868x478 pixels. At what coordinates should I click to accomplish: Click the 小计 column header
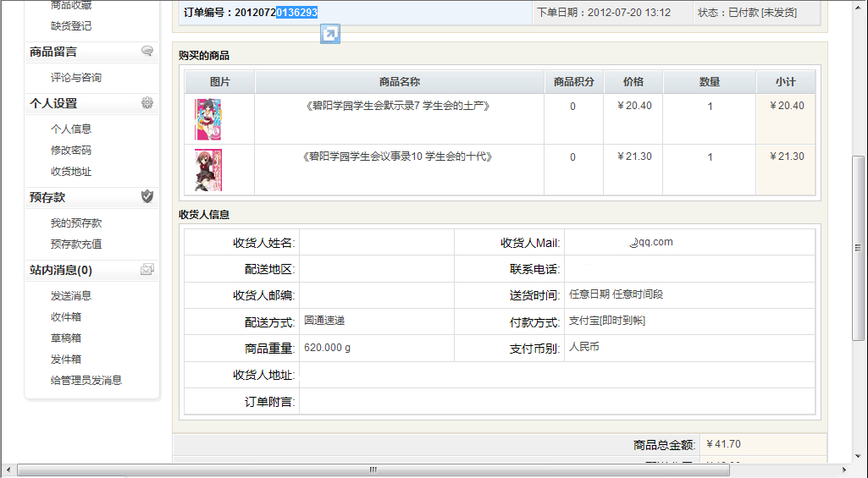[x=786, y=82]
